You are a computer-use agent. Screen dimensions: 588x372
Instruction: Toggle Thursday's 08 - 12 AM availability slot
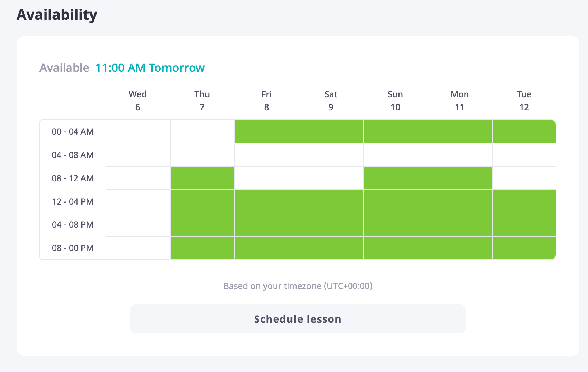tap(202, 178)
